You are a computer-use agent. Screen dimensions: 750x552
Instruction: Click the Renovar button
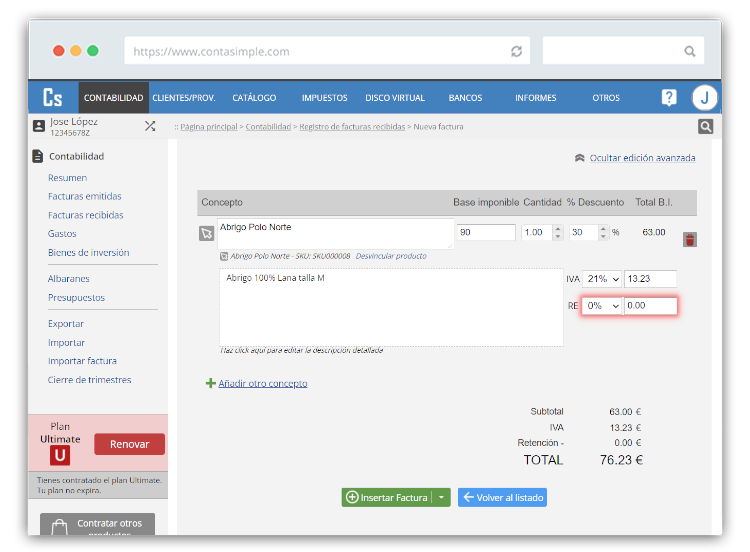129,444
